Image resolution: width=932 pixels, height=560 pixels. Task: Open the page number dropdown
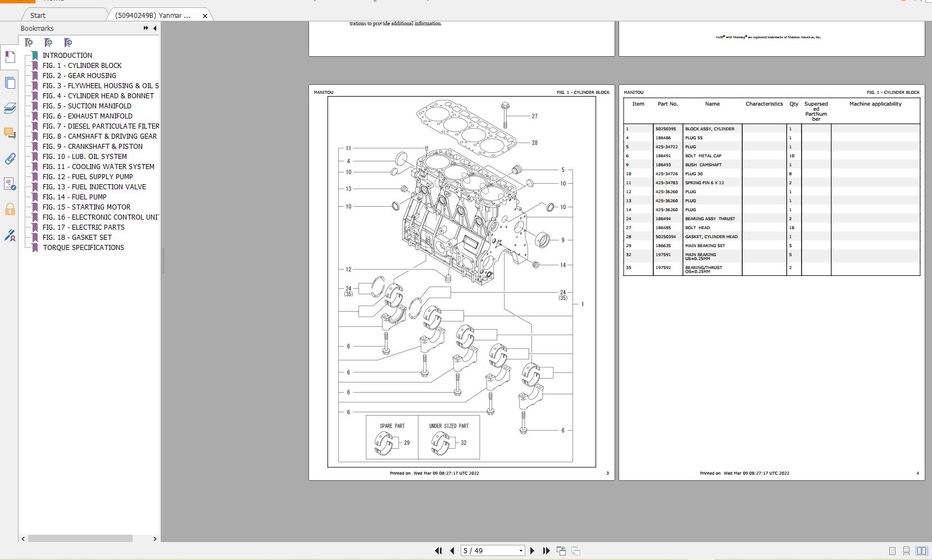(520, 550)
